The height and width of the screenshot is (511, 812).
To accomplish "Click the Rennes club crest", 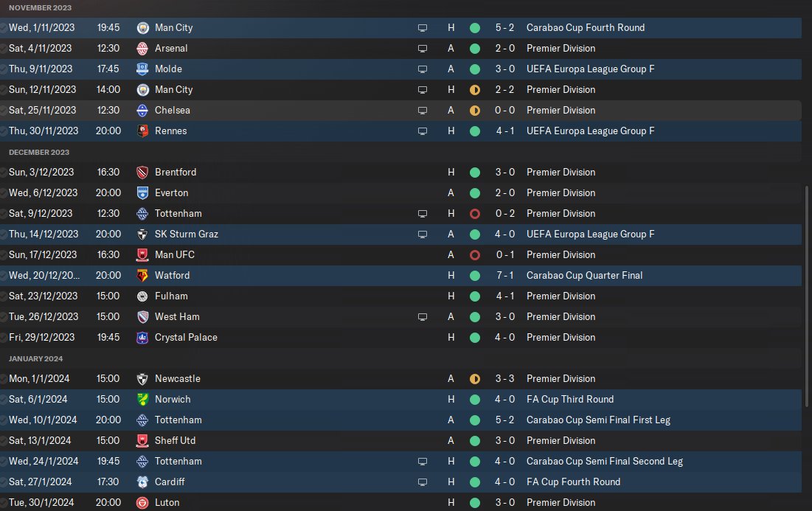I will (143, 131).
